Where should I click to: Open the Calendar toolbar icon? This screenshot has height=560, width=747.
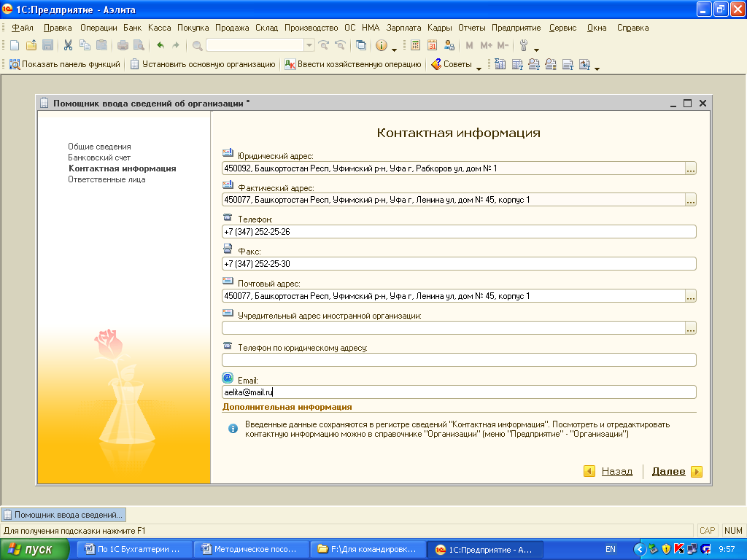pyautogui.click(x=432, y=45)
